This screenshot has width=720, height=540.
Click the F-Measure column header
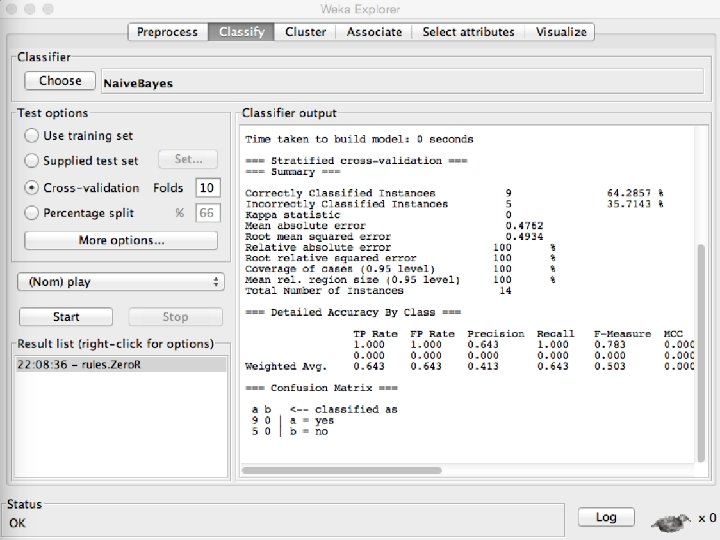pos(622,334)
